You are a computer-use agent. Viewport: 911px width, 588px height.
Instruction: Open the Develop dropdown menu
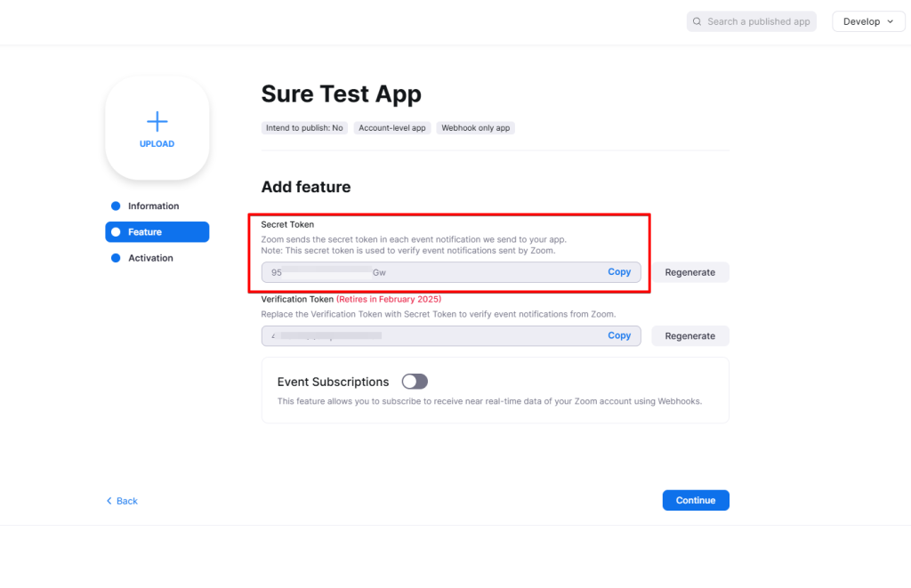868,21
